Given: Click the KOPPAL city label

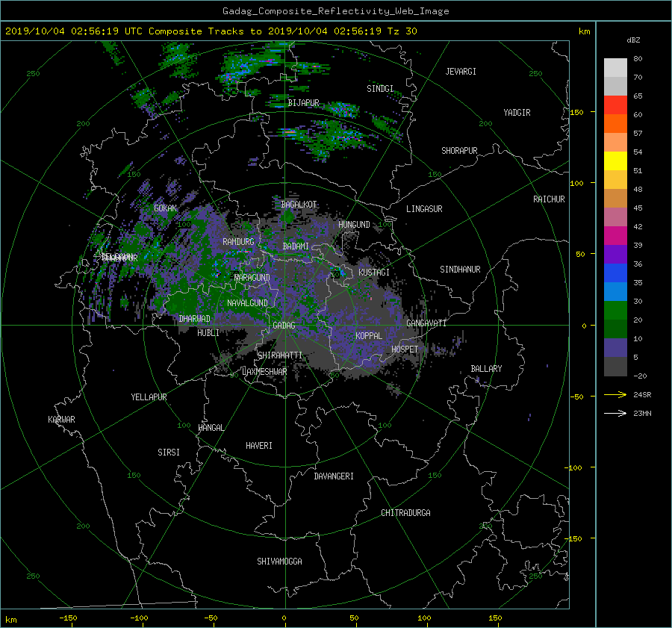Looking at the screenshot, I should coord(369,336).
